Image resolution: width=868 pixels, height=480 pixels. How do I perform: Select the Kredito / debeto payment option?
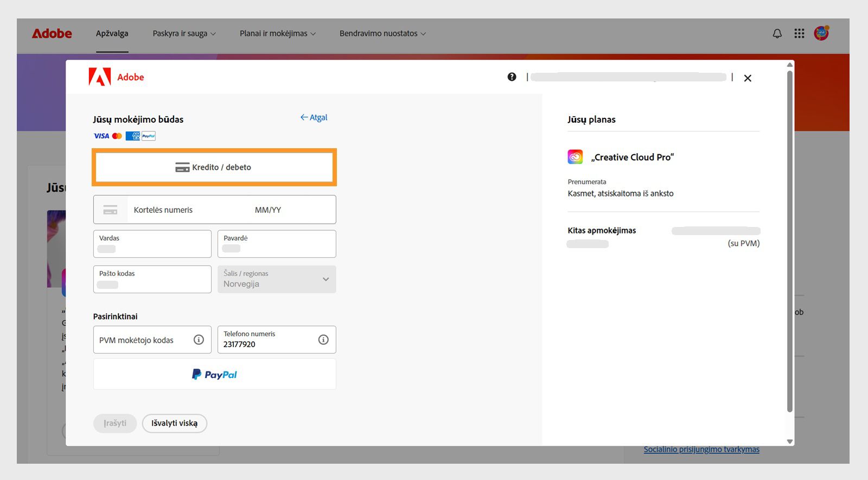[x=214, y=167]
